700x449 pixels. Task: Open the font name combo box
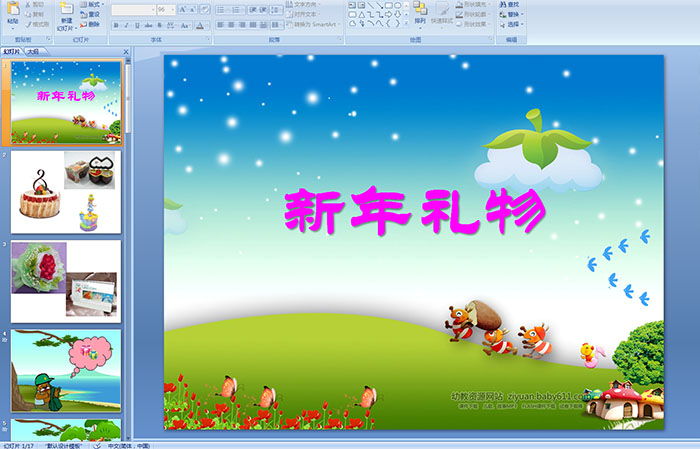[133, 10]
